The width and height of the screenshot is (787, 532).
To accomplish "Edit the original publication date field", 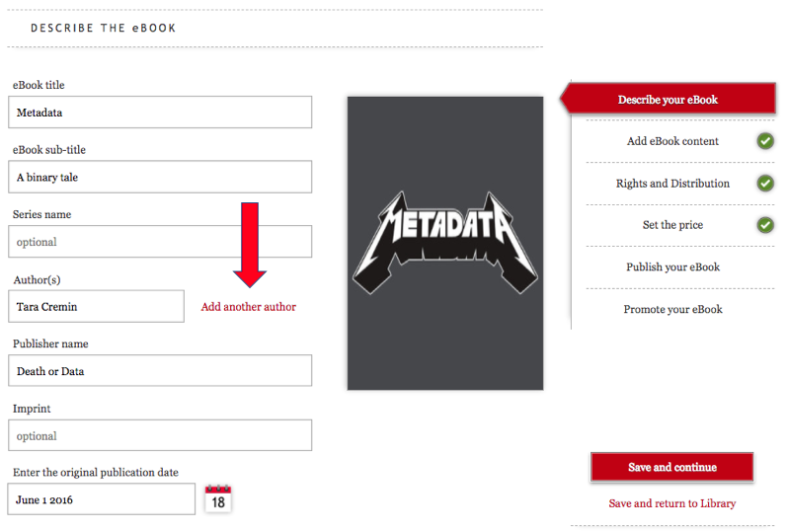I will [102, 499].
